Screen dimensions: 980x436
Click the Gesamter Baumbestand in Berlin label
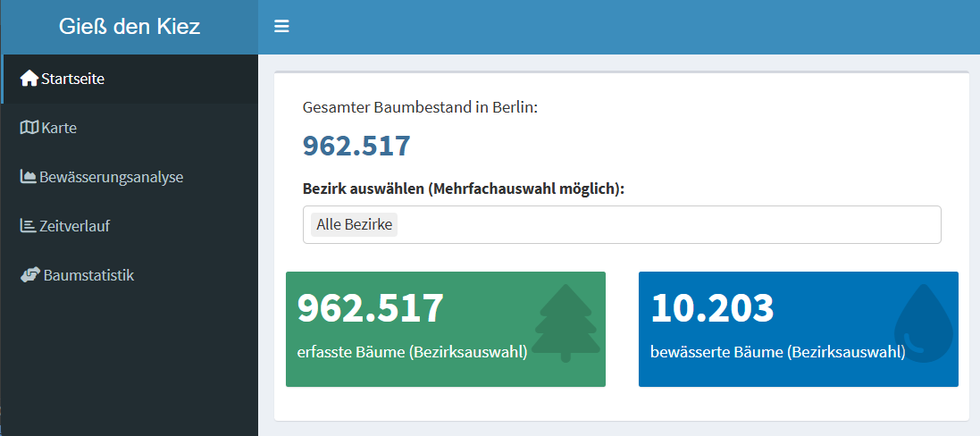(x=421, y=107)
